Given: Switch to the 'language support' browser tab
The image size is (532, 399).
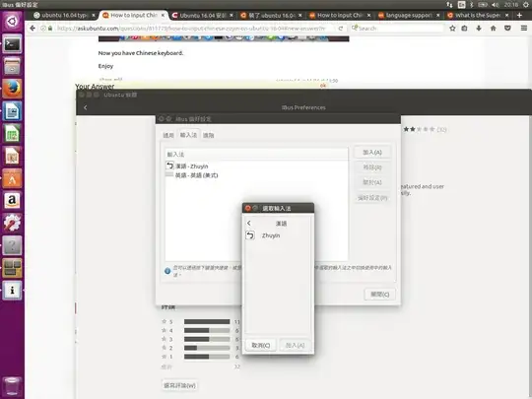Looking at the screenshot, I should point(409,15).
